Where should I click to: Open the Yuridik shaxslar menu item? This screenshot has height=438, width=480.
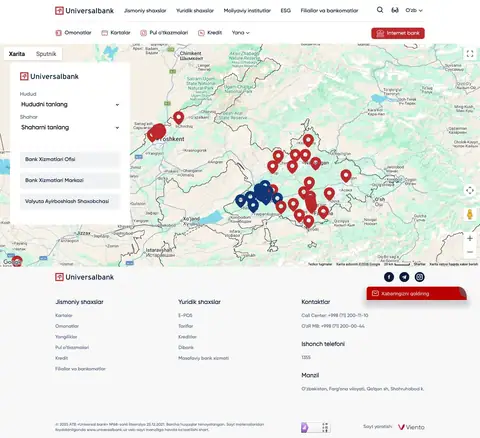[x=195, y=11]
